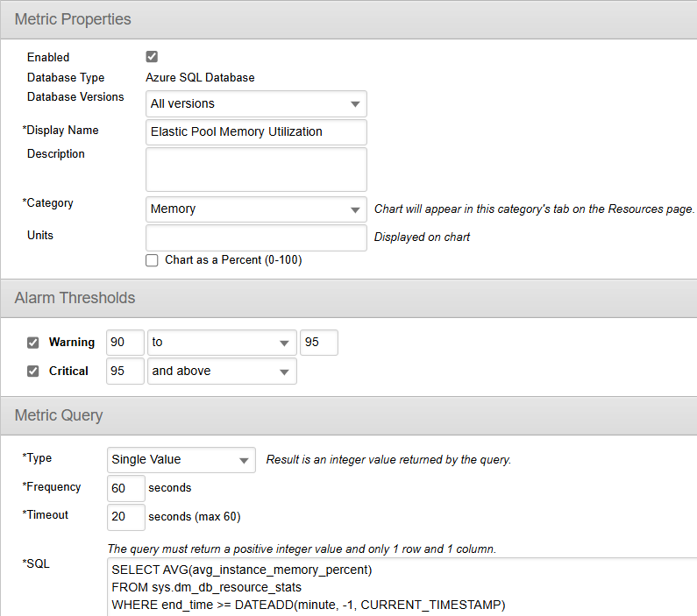This screenshot has height=616, width=697.
Task: Click the Units input field
Action: [256, 237]
